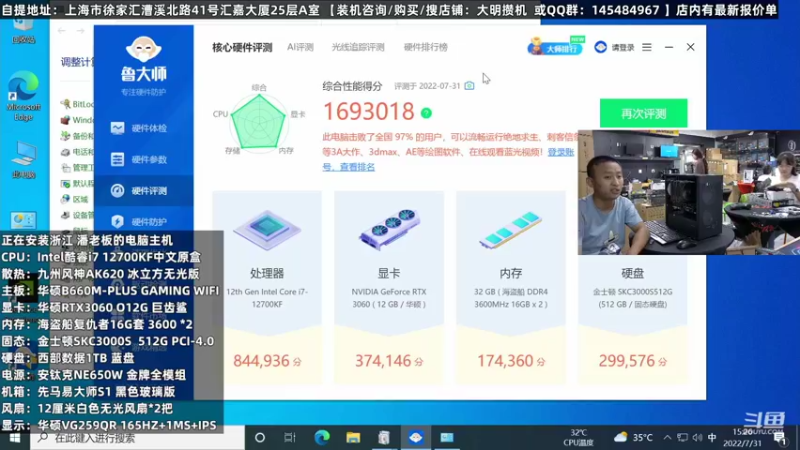Image resolution: width=800 pixels, height=450 pixels.
Task: Click the pentagon radar chart
Action: tap(258, 122)
